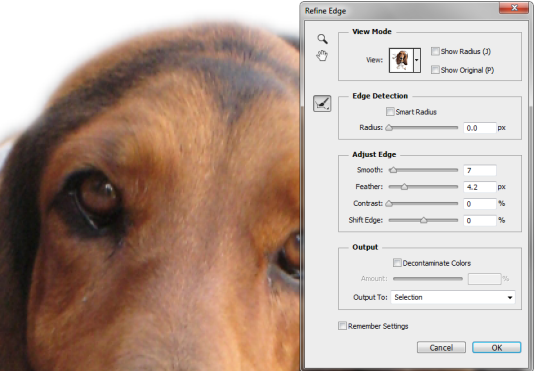Image resolution: width=535 pixels, height=371 pixels.
Task: Check Remember Settings checkbox
Action: 342,326
